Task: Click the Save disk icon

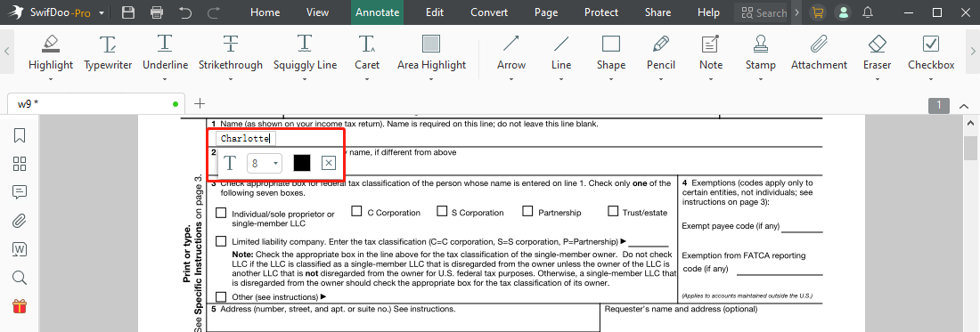Action: (x=128, y=12)
